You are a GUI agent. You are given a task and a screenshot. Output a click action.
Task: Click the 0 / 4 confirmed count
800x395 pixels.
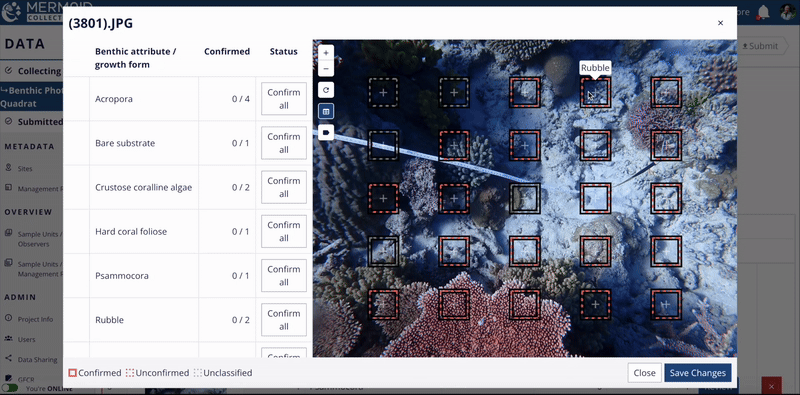[241, 99]
